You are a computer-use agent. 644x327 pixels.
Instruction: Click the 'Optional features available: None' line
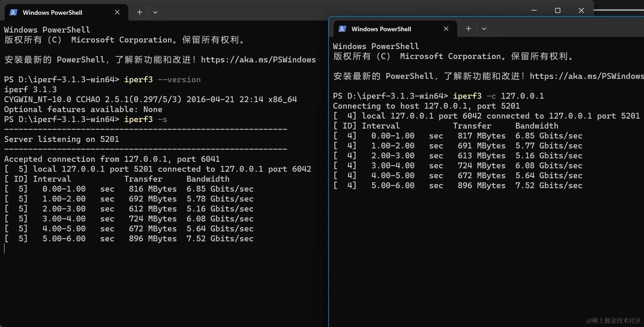tap(83, 109)
